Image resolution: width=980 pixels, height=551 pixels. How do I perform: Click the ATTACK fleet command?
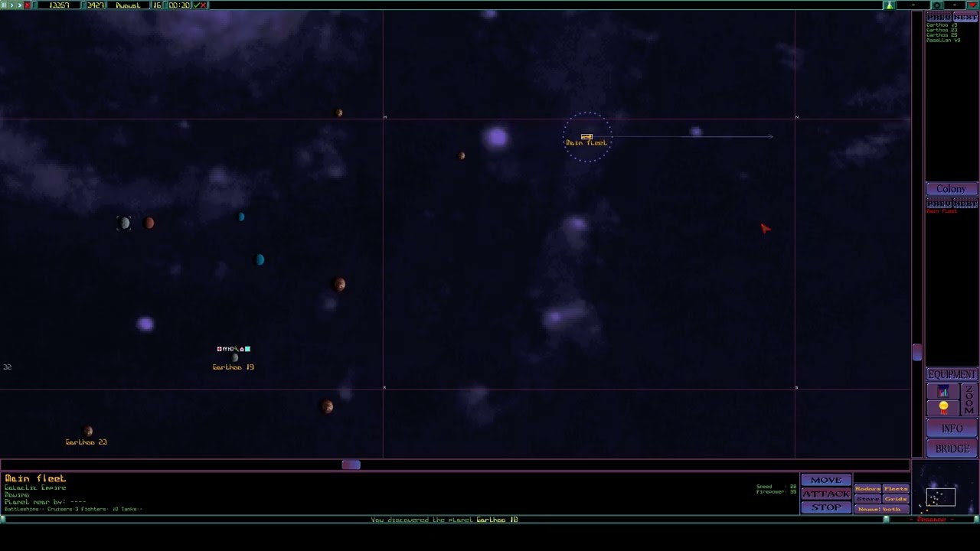coord(826,494)
